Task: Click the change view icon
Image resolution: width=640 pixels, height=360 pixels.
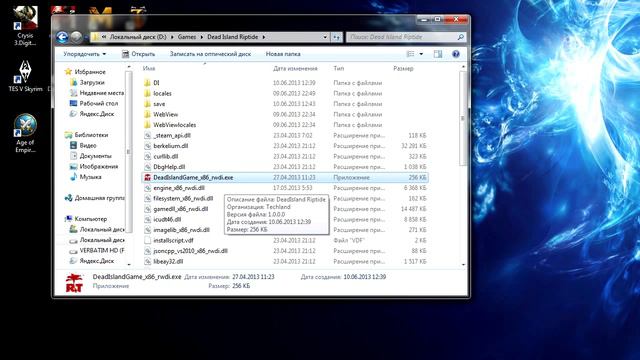Action: pos(411,54)
